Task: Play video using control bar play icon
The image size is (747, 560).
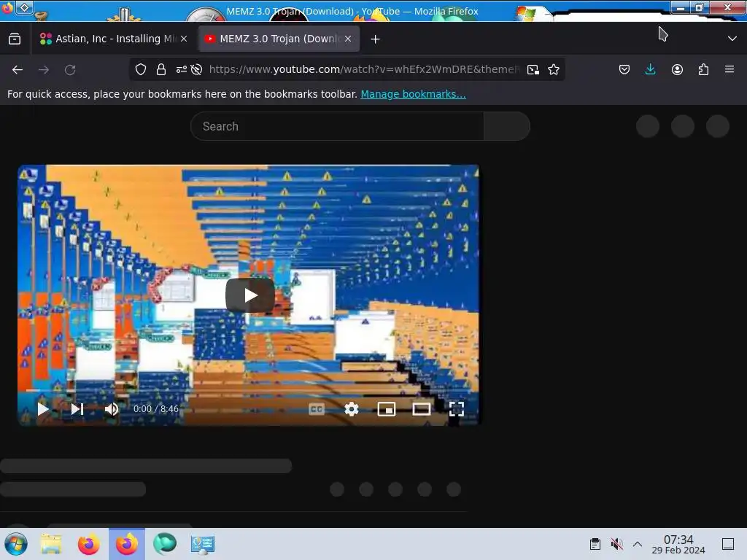Action: click(43, 409)
